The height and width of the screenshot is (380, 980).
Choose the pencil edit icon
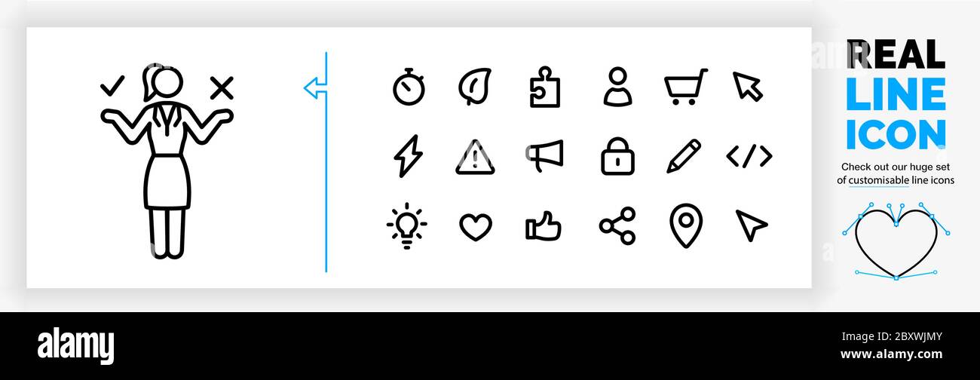coord(684,156)
